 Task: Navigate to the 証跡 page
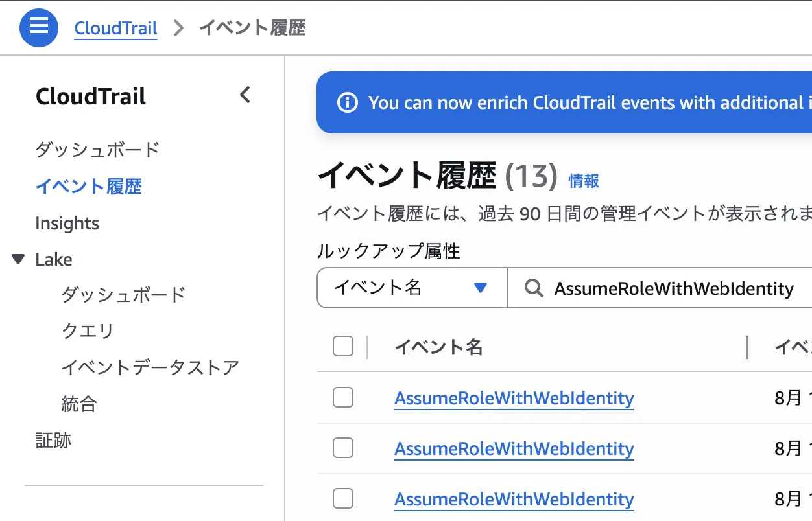point(53,441)
